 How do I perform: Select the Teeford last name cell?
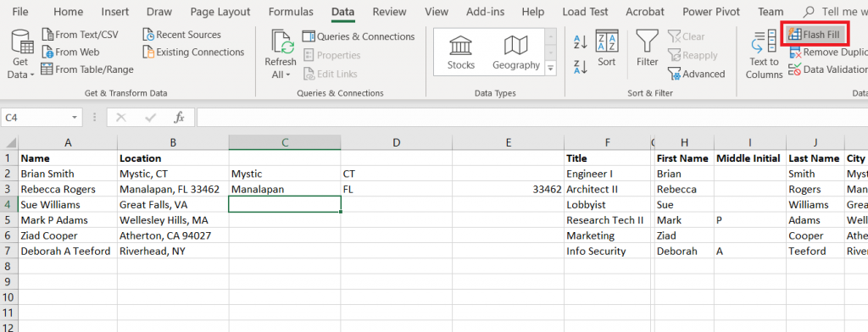pyautogui.click(x=815, y=251)
